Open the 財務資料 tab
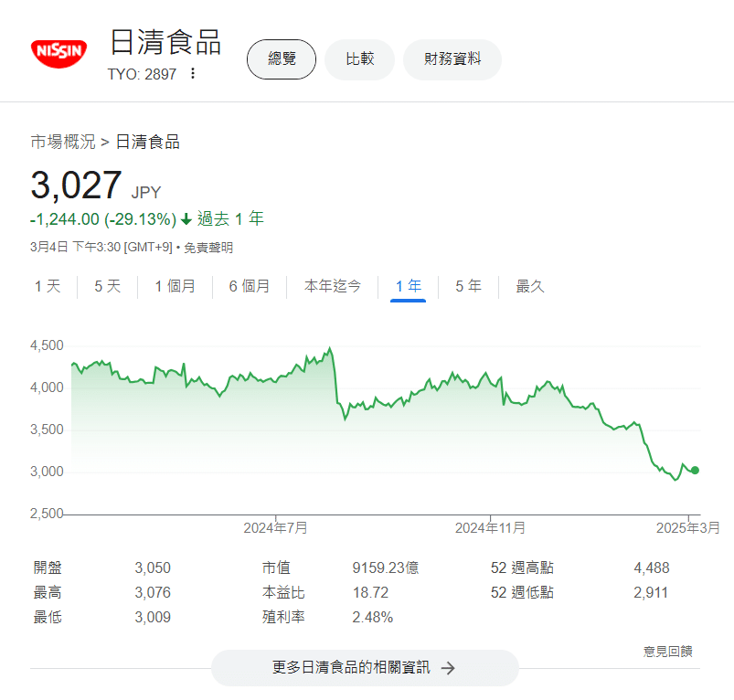 point(452,59)
